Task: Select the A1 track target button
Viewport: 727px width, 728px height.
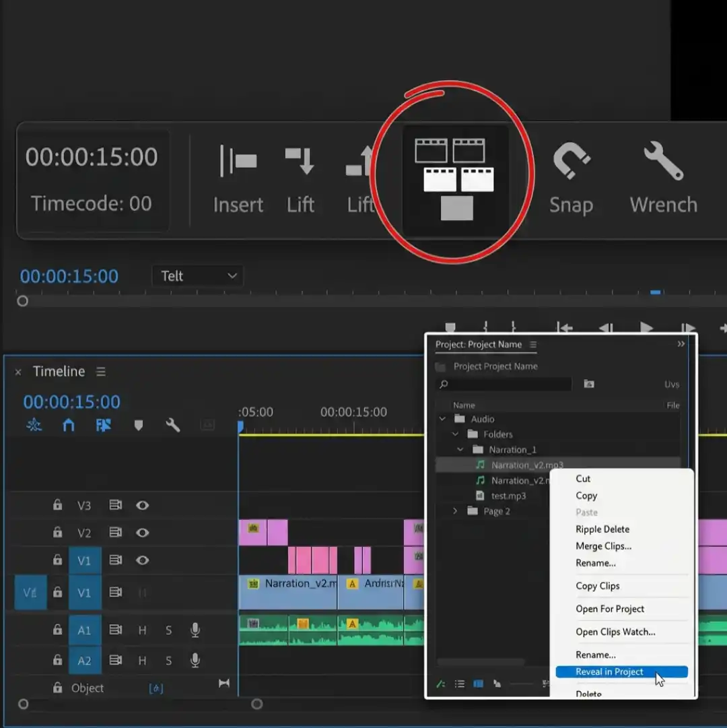Action: (x=84, y=630)
